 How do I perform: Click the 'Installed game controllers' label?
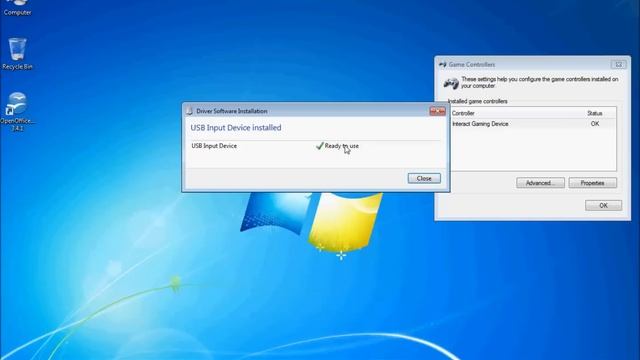point(478,101)
